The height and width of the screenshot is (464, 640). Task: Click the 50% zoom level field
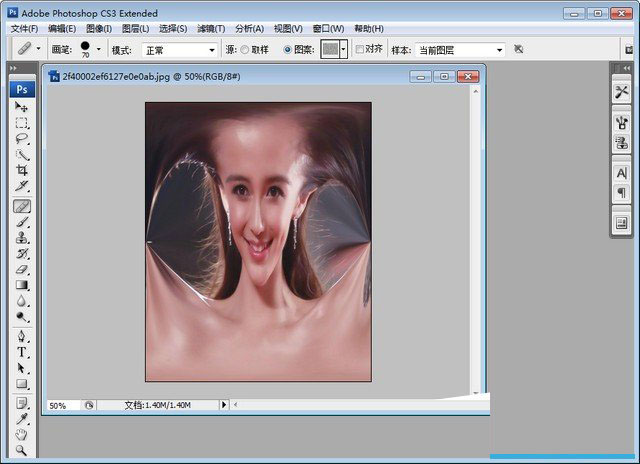[x=59, y=405]
